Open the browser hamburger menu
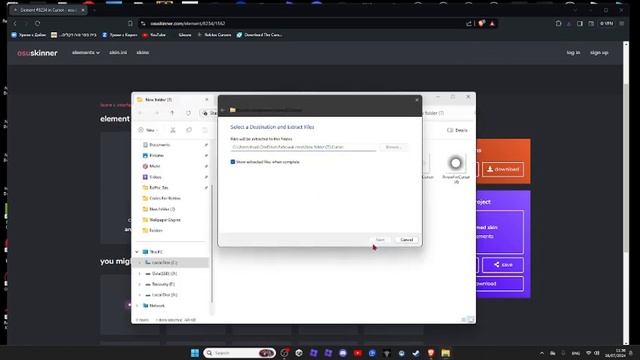 click(x=622, y=24)
